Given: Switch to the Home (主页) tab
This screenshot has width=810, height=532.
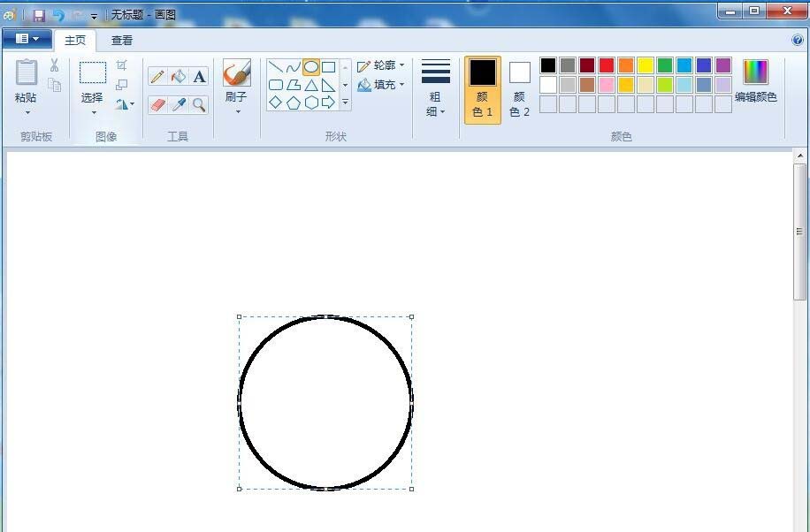Looking at the screenshot, I should click(x=75, y=41).
